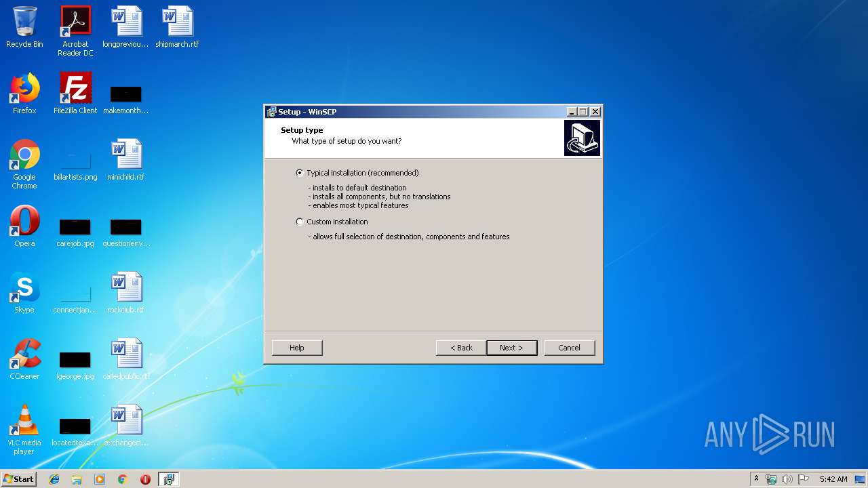Open media player from taskbar
This screenshot has width=868, height=488.
click(x=100, y=479)
